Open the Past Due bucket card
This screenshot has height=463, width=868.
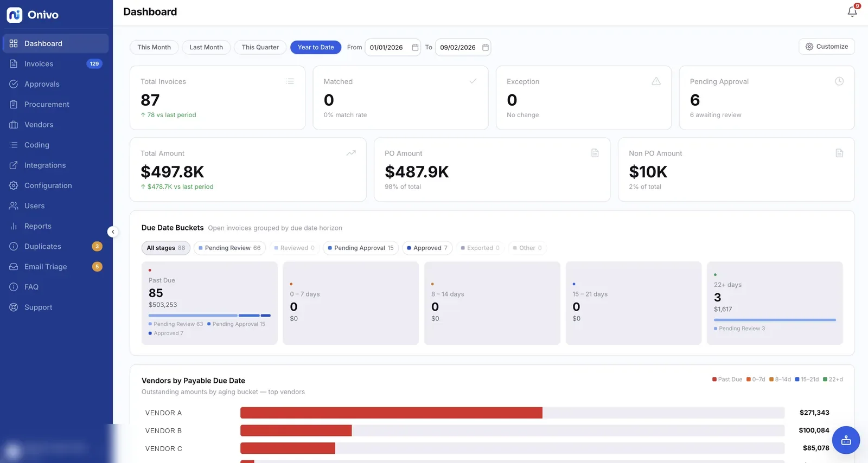pos(209,303)
